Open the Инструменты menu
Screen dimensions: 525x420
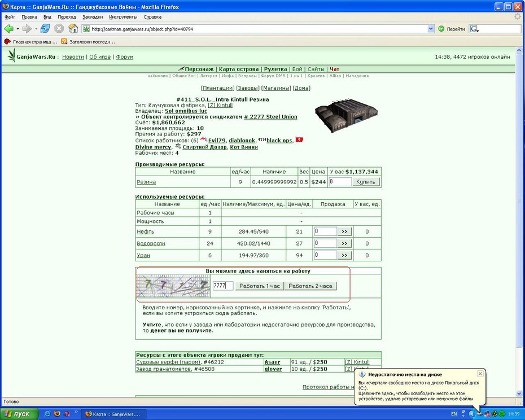point(123,17)
